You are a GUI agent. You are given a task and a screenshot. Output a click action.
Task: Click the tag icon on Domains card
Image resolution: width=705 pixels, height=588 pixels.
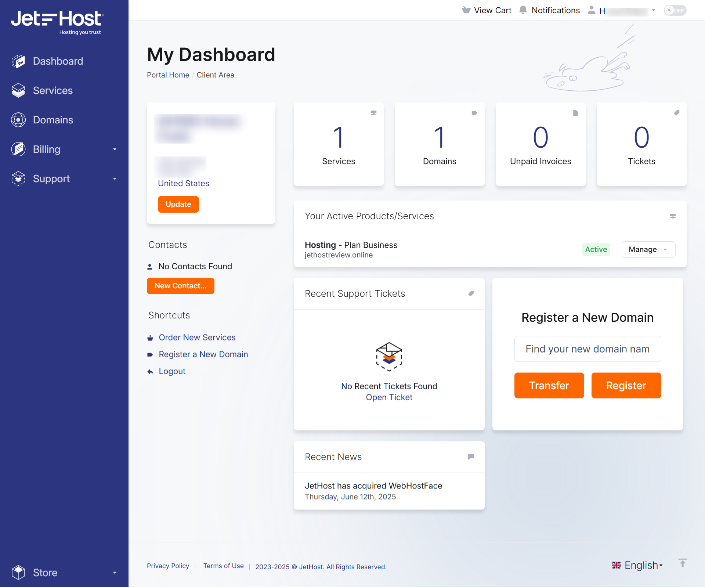coord(474,113)
